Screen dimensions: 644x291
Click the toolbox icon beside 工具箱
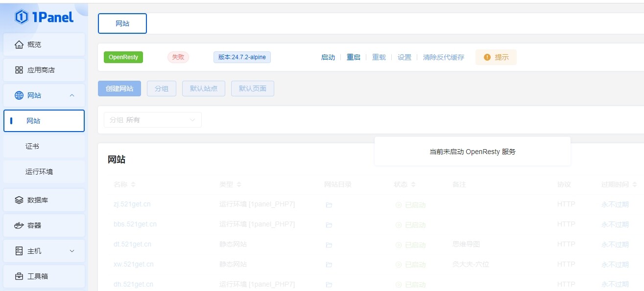click(x=19, y=276)
